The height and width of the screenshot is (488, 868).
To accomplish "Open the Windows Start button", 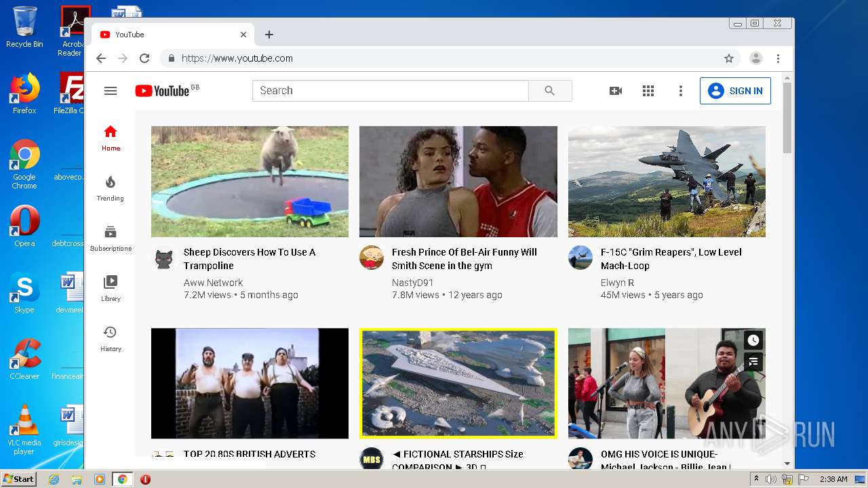I will 18,479.
